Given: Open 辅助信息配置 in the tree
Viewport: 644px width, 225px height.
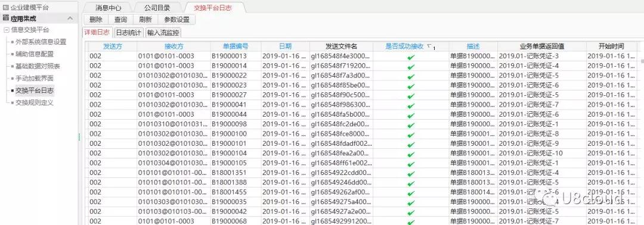Looking at the screenshot, I should tap(34, 54).
